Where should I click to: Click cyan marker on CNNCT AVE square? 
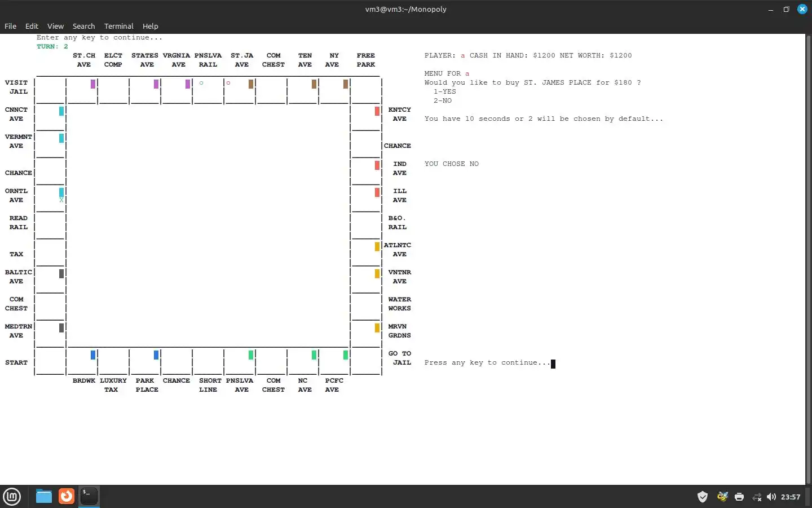point(61,111)
